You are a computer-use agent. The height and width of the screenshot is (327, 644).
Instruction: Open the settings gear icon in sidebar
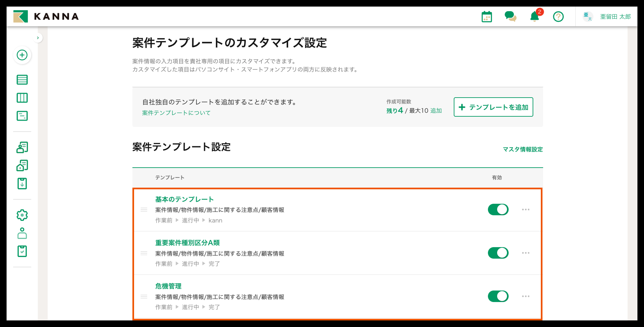(22, 215)
